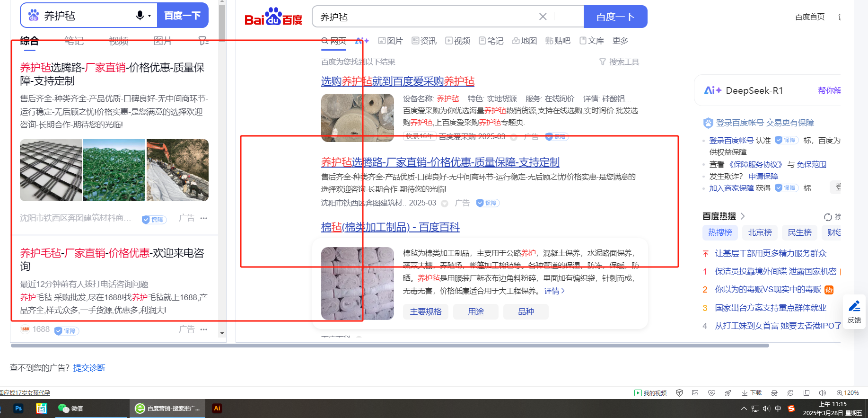Open mobile ad 养护毡选腾路-厂家直销 title

tap(113, 74)
